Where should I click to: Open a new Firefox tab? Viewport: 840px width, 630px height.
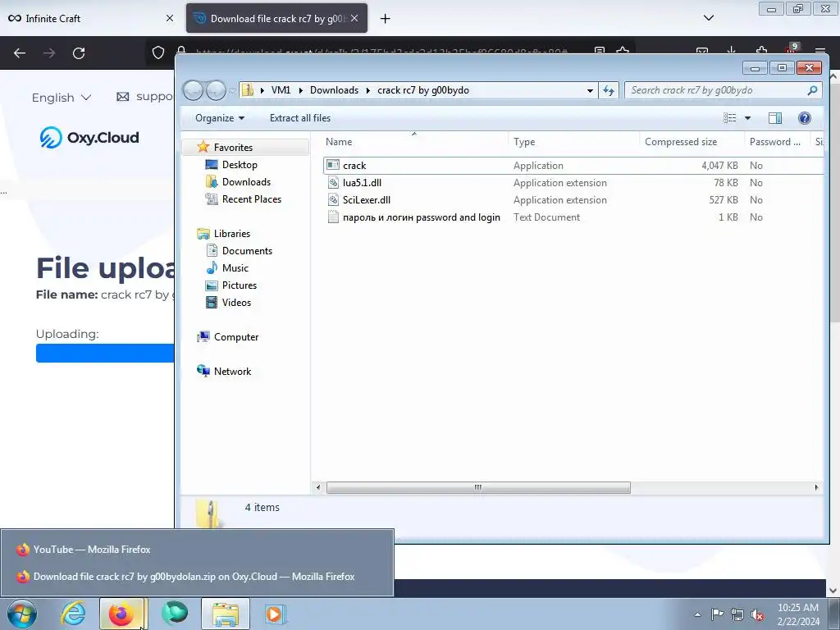pos(385,19)
